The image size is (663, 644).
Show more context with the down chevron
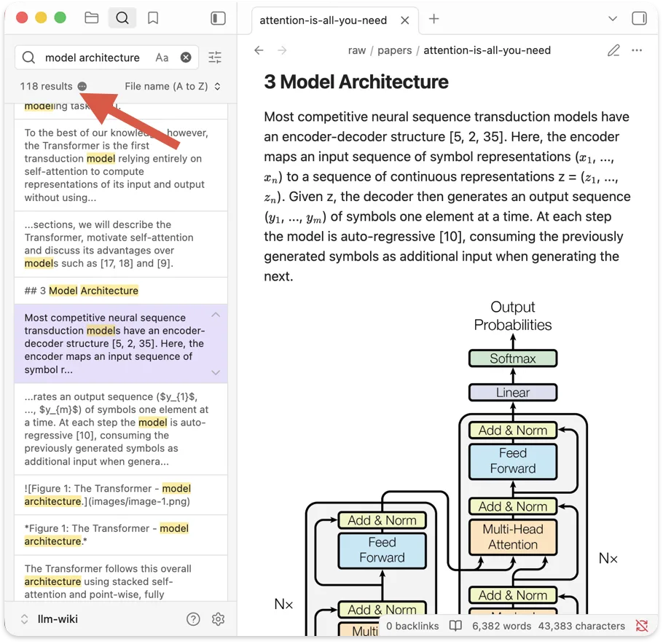click(x=216, y=372)
